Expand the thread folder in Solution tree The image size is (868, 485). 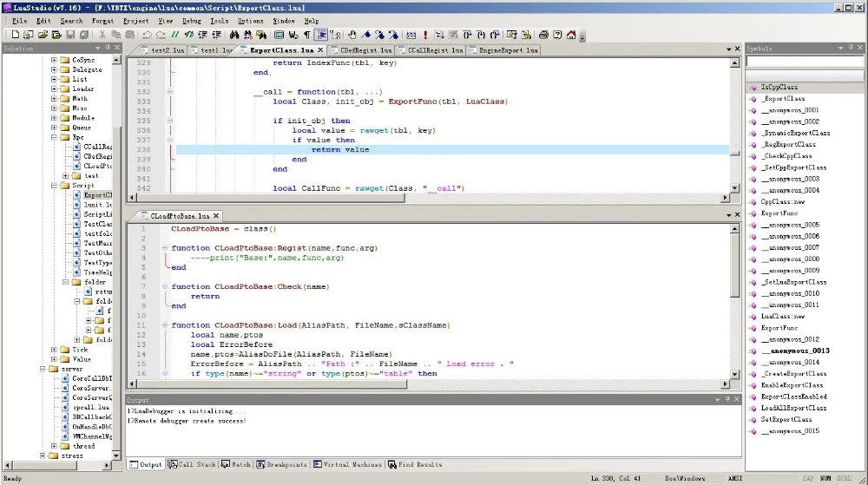(x=54, y=446)
